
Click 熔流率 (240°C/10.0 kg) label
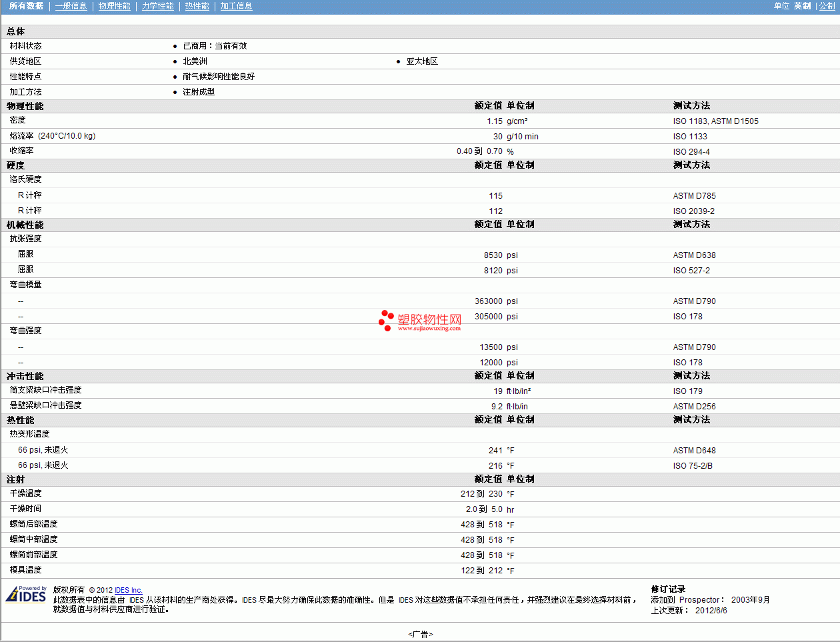pos(53,136)
